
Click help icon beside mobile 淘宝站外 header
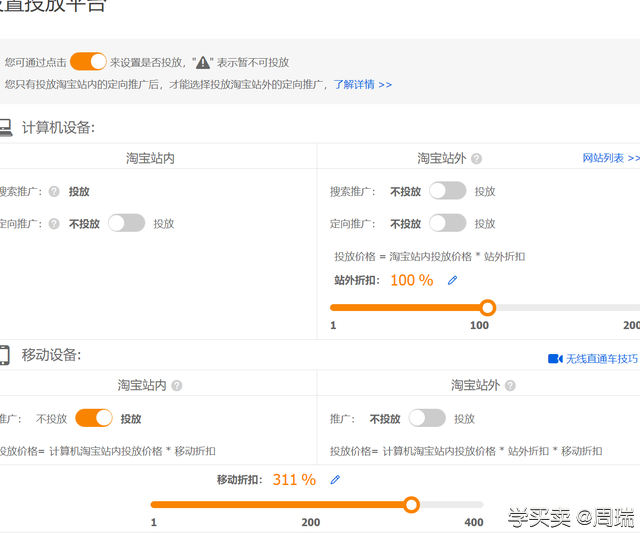coord(510,386)
